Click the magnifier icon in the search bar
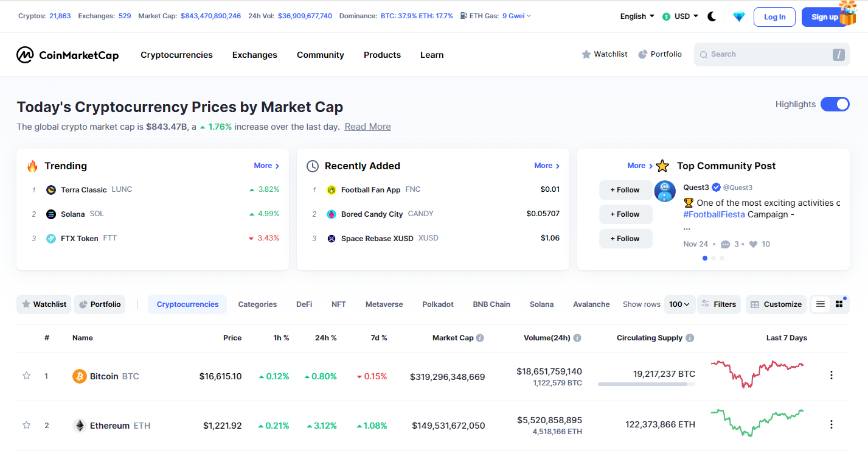The image size is (868, 453). [x=704, y=55]
